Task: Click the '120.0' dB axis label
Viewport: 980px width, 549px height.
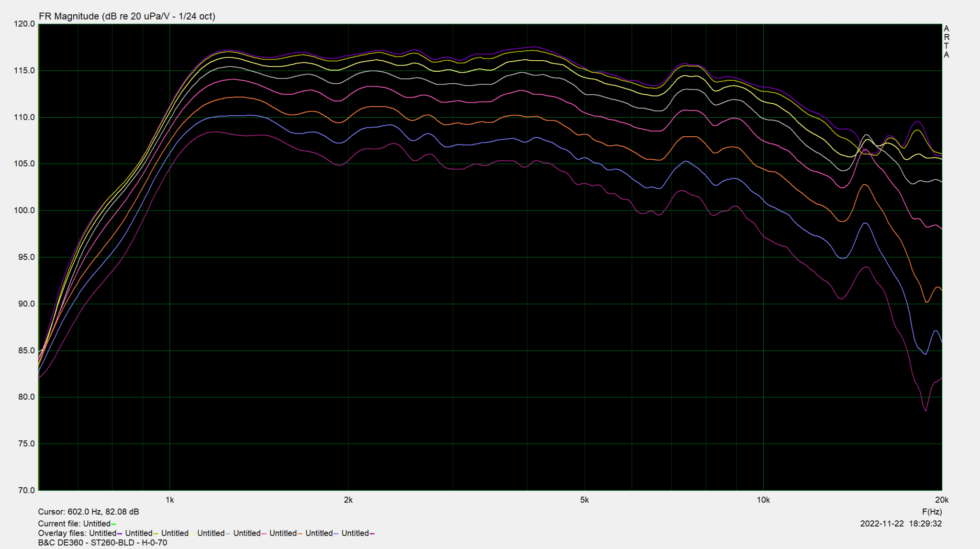Action: pos(25,24)
